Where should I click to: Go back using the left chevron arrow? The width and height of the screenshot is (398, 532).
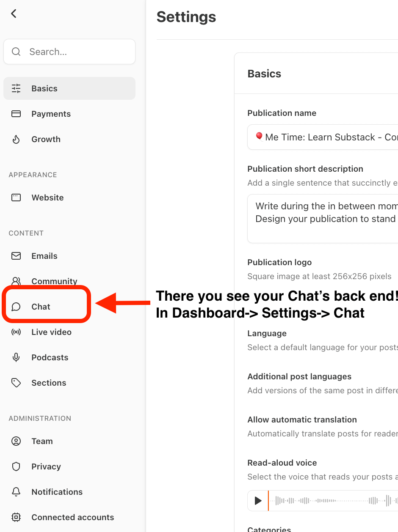[x=14, y=14]
